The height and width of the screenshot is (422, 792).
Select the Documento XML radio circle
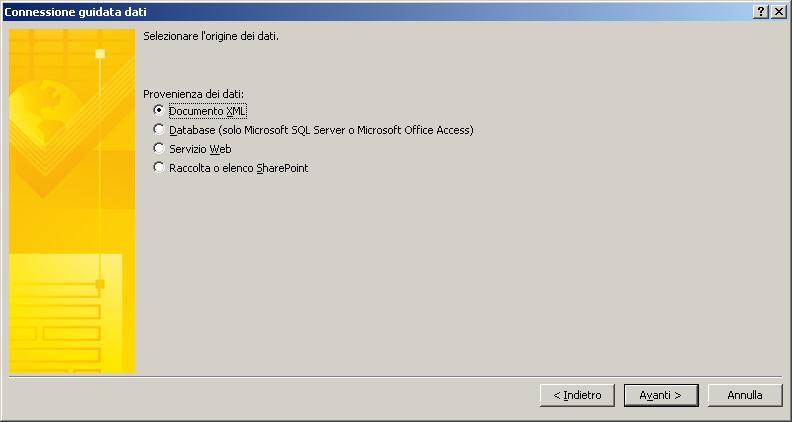point(159,110)
